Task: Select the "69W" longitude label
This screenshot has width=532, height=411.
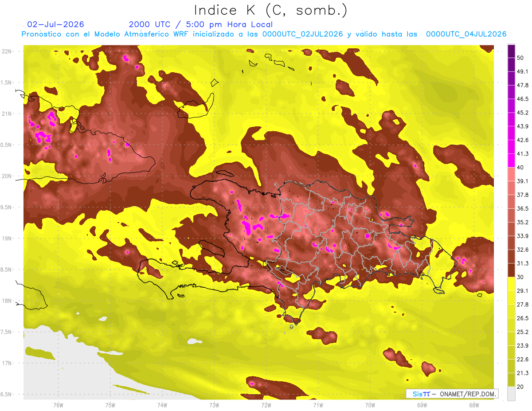Action: [x=422, y=405]
